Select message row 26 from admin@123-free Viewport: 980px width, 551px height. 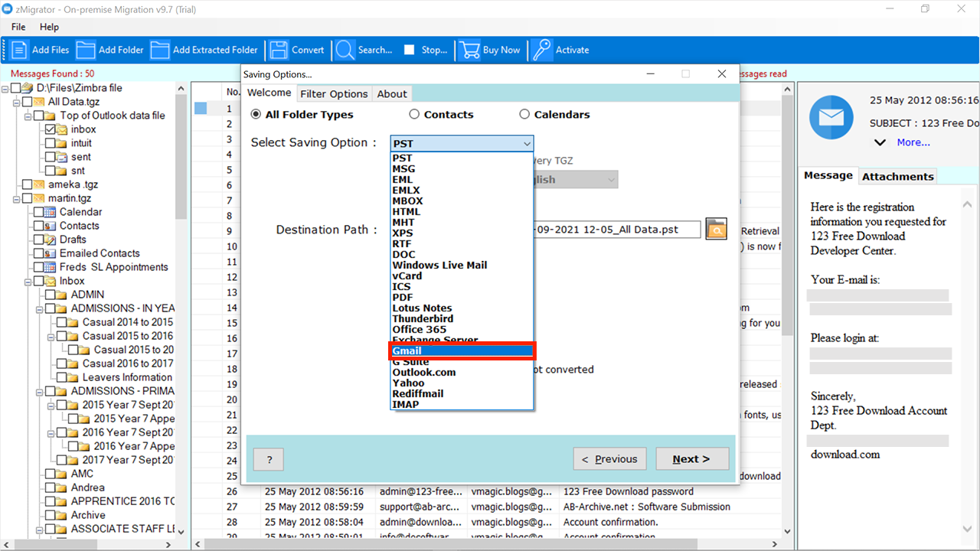(488, 491)
